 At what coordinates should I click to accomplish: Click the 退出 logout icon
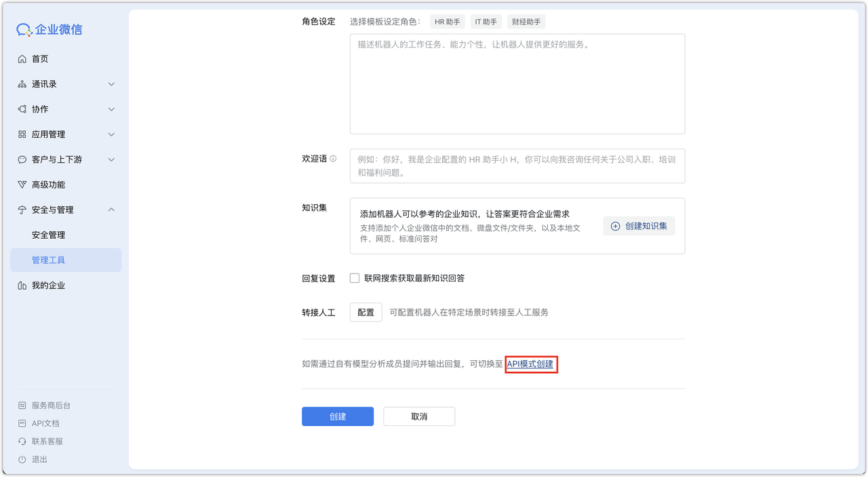click(x=22, y=459)
